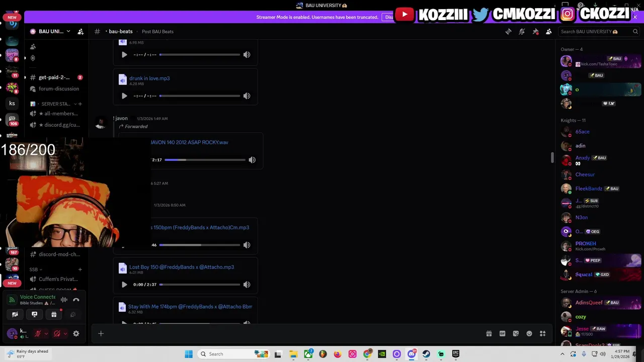Open the 150bpm (FreddyBands x Attacho)Cm.mp3 link
Viewport: 644px width, 362px height.
pyautogui.click(x=200, y=227)
